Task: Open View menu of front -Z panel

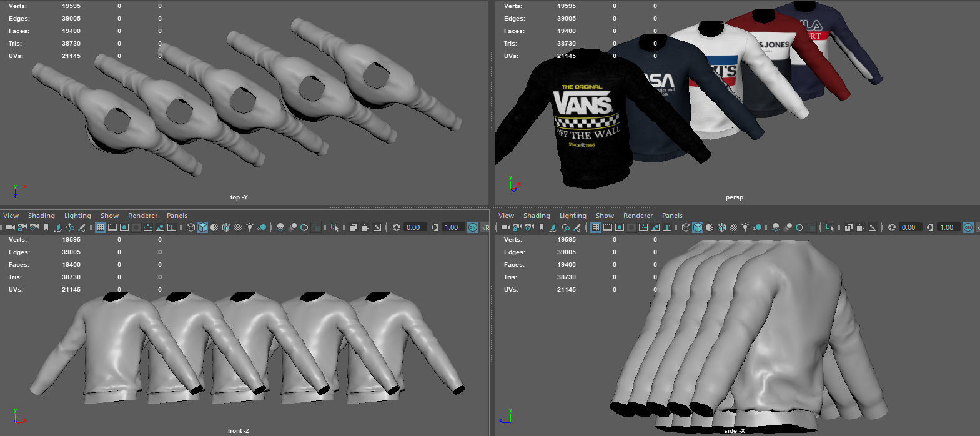Action: pos(11,216)
